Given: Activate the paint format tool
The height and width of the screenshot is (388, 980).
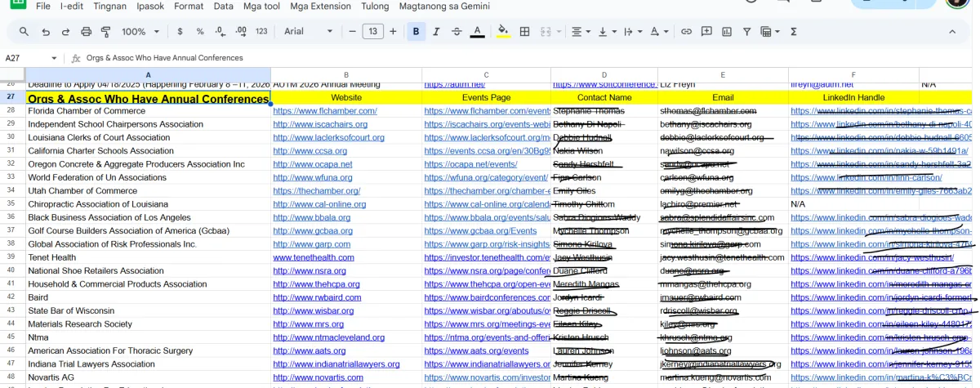Looking at the screenshot, I should coord(105,32).
